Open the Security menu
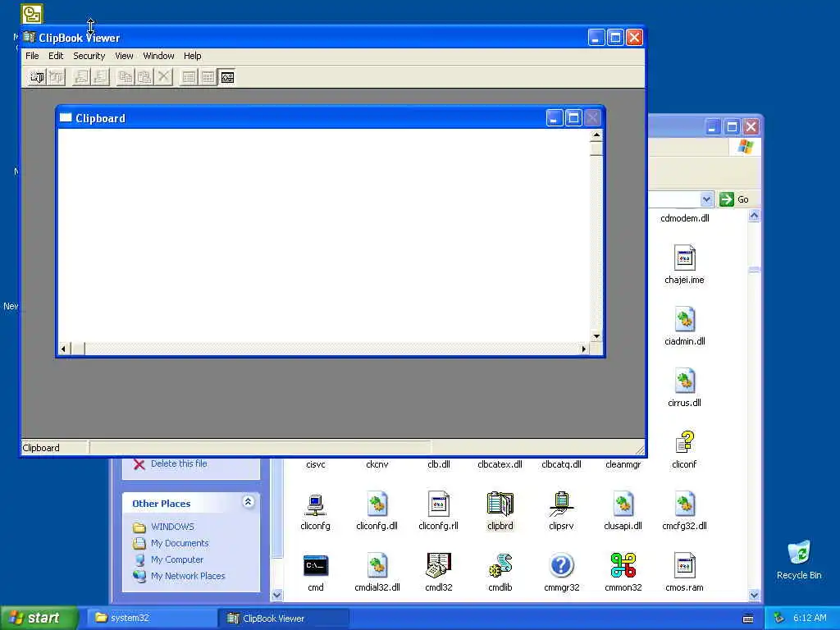840x630 pixels. pos(89,56)
